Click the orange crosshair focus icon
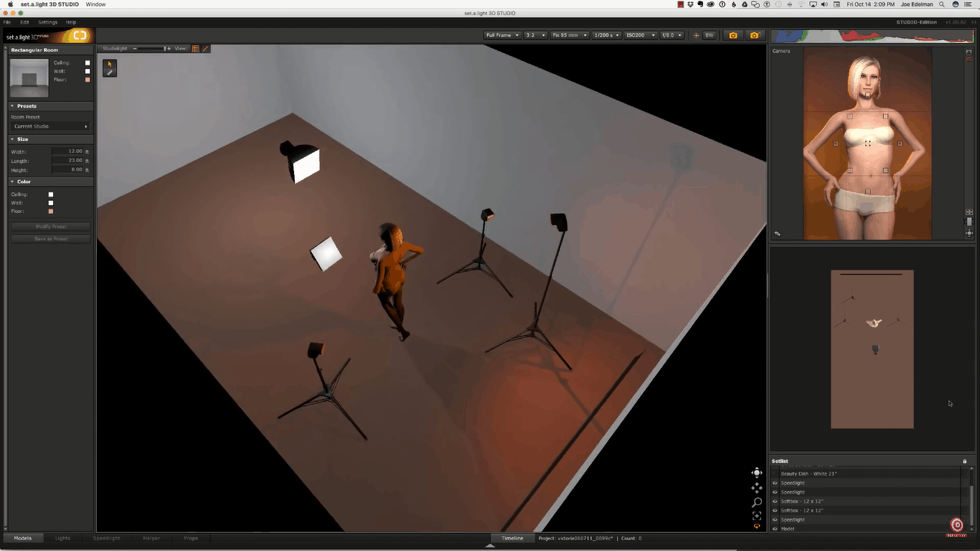Viewport: 980px width, 551px height. point(695,35)
